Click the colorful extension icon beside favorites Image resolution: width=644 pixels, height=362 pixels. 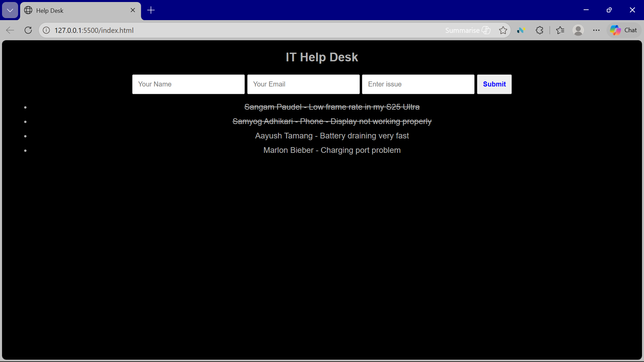(521, 30)
